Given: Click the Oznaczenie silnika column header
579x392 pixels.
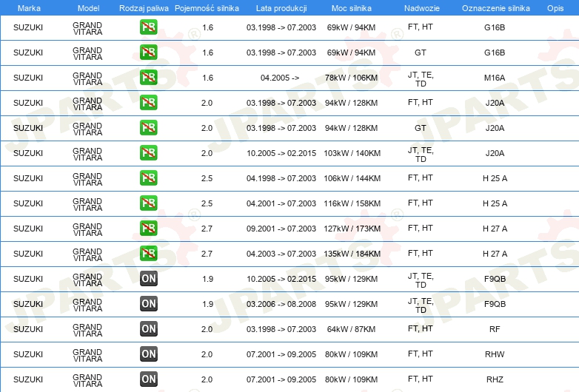Looking at the screenshot, I should (495, 8).
